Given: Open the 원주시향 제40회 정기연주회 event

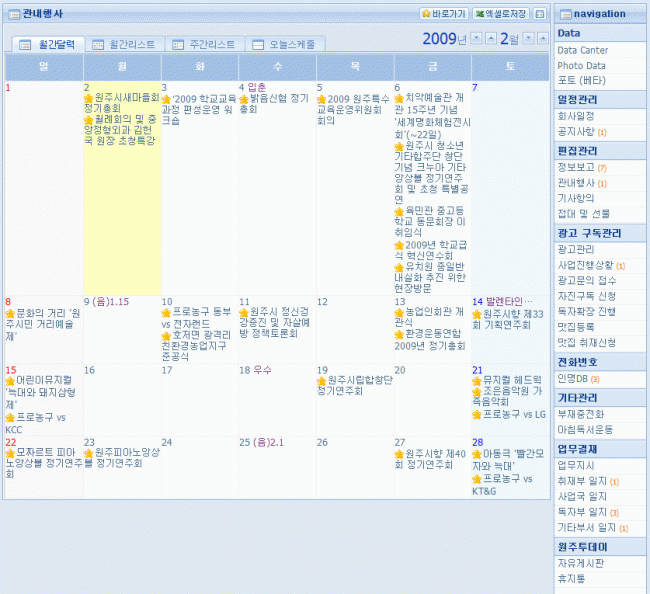Looking at the screenshot, I should pos(430,459).
